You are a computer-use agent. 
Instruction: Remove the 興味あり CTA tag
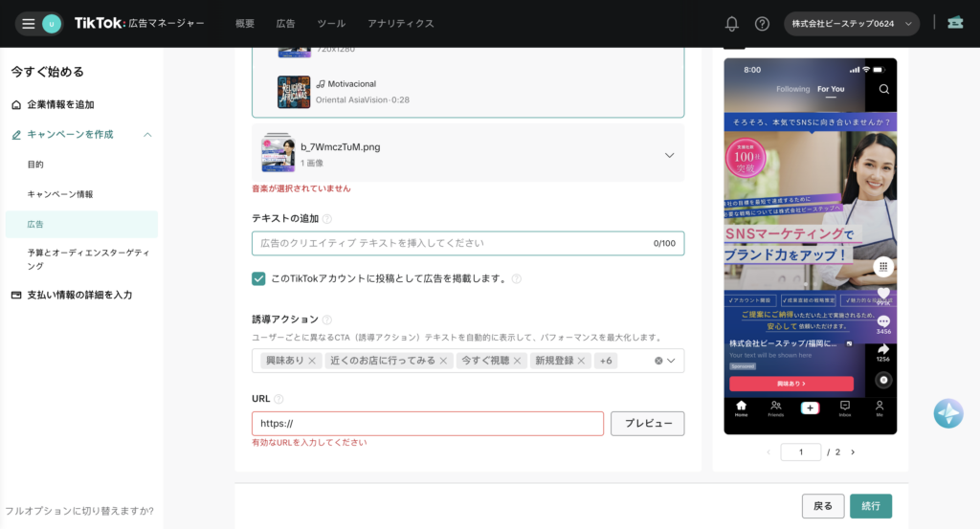point(312,361)
